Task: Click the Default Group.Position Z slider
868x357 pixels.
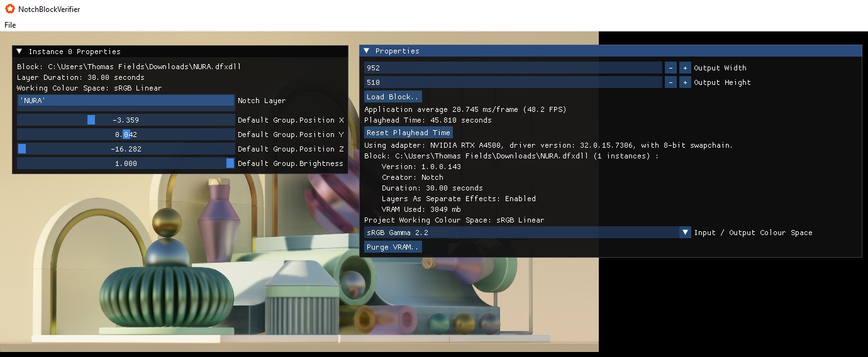Action: coord(126,149)
